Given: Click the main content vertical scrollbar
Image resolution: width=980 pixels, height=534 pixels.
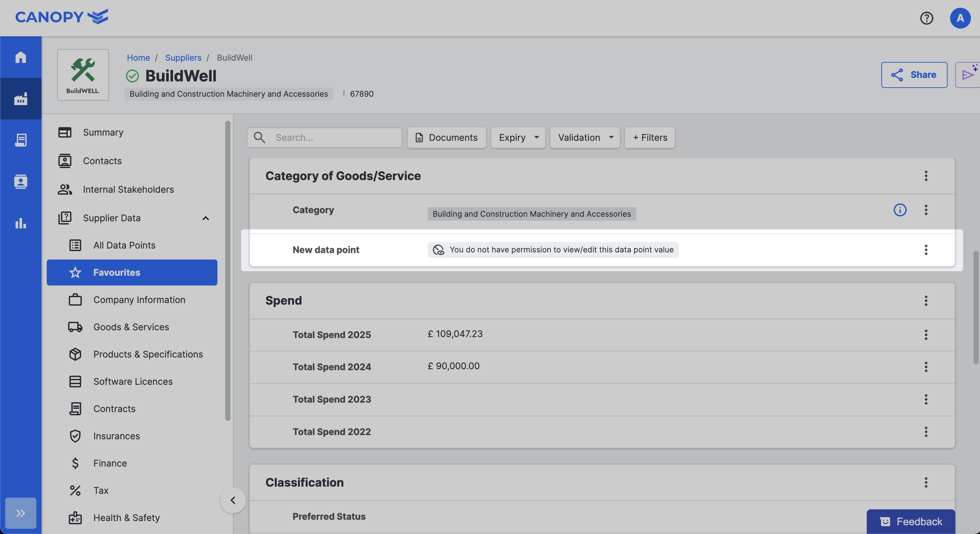Looking at the screenshot, I should coord(976,307).
